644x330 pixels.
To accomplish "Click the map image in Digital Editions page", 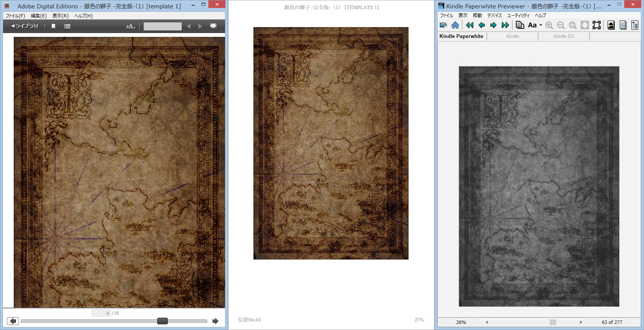I will pos(119,172).
